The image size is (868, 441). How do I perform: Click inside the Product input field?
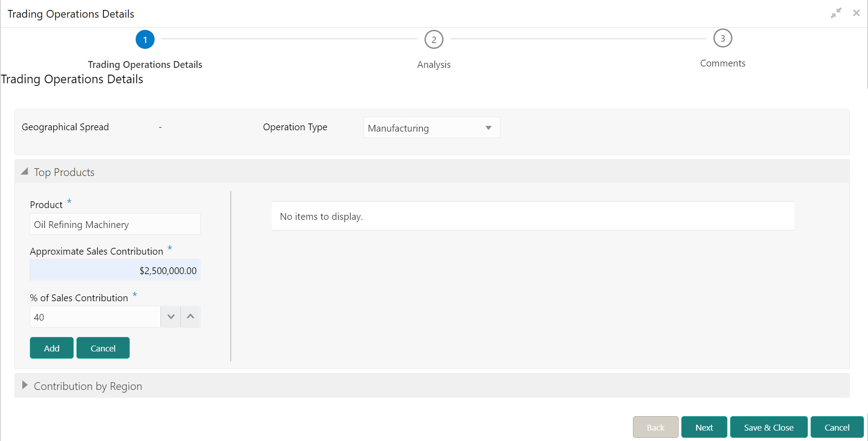[x=115, y=224]
